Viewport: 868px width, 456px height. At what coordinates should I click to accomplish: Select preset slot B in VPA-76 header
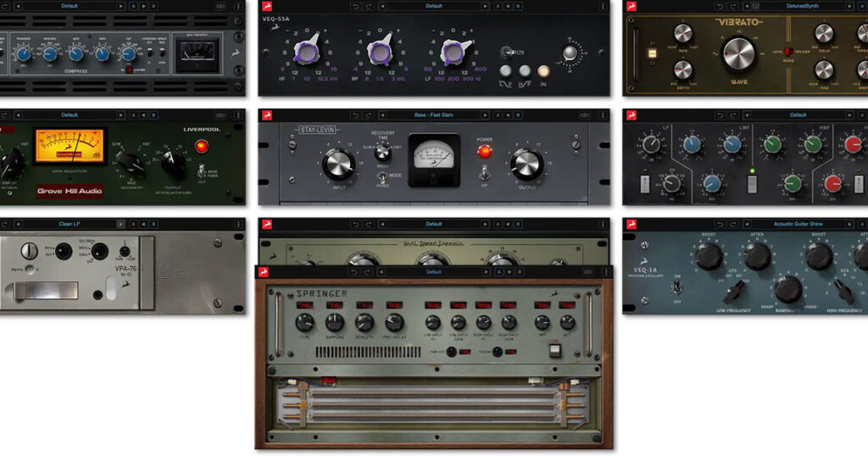[154, 224]
